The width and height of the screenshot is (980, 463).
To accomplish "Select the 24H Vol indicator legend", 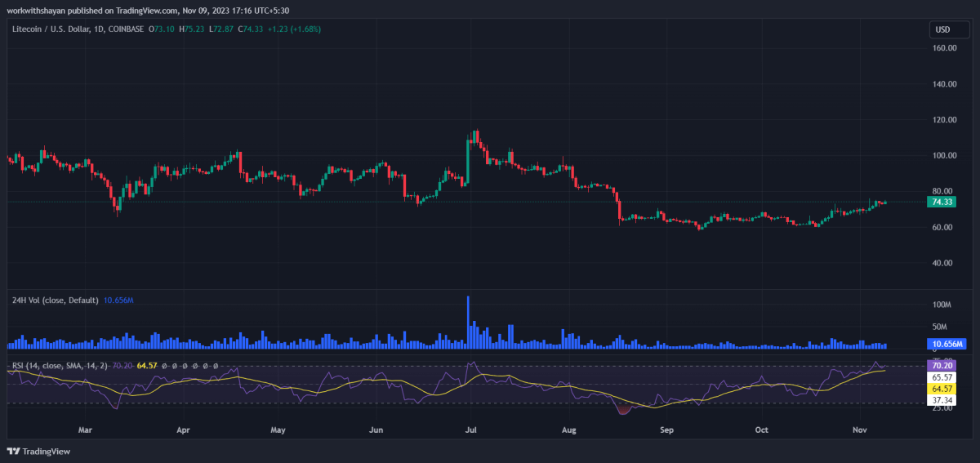I will tap(55, 301).
